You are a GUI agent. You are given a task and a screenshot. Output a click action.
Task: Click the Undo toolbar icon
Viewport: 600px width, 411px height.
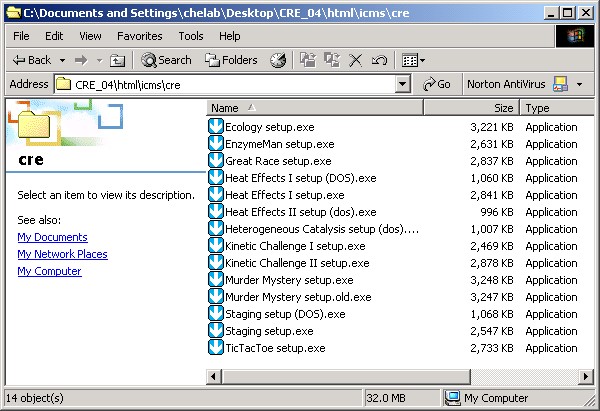[x=379, y=60]
